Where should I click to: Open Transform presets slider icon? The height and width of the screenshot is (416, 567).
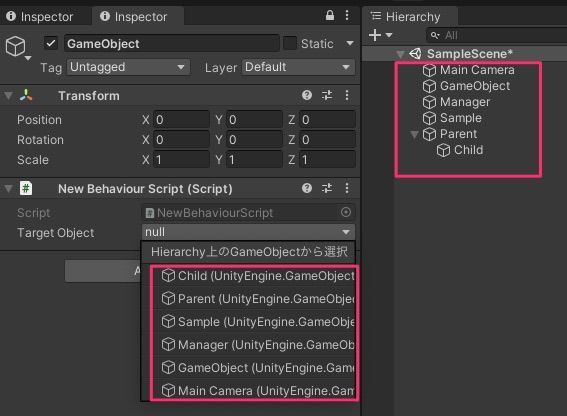tap(327, 95)
